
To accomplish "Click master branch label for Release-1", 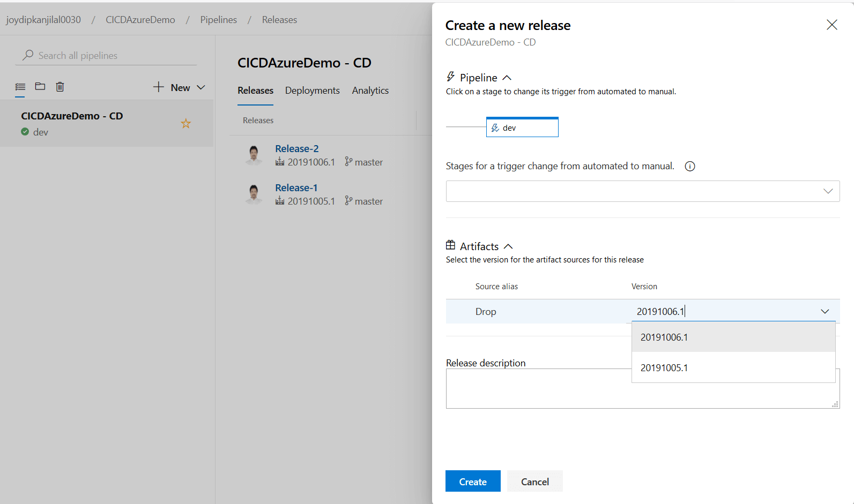I will (x=369, y=201).
